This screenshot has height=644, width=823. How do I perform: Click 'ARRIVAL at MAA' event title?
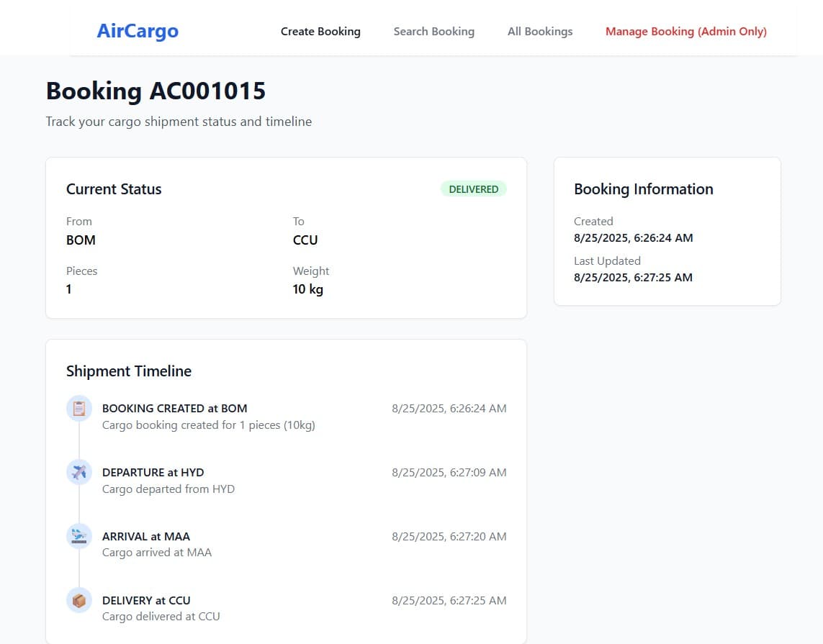tap(146, 537)
